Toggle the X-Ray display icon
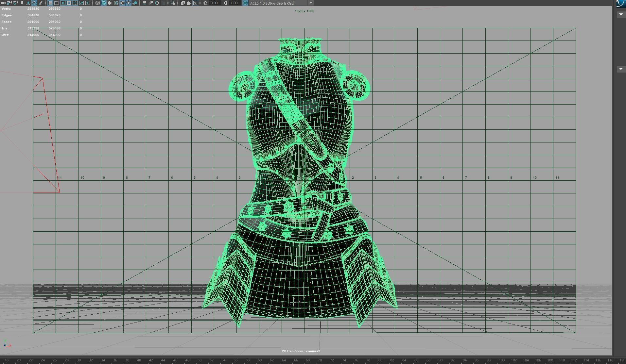 (x=183, y=3)
